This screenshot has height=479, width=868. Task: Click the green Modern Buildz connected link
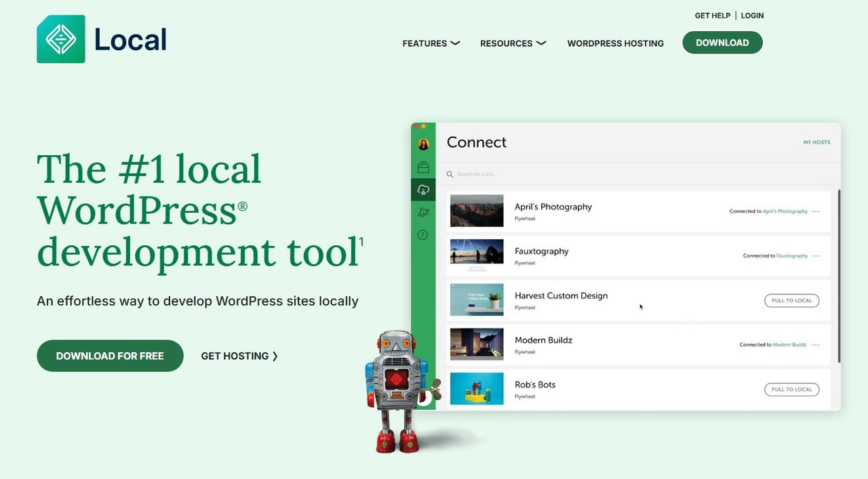tap(790, 345)
